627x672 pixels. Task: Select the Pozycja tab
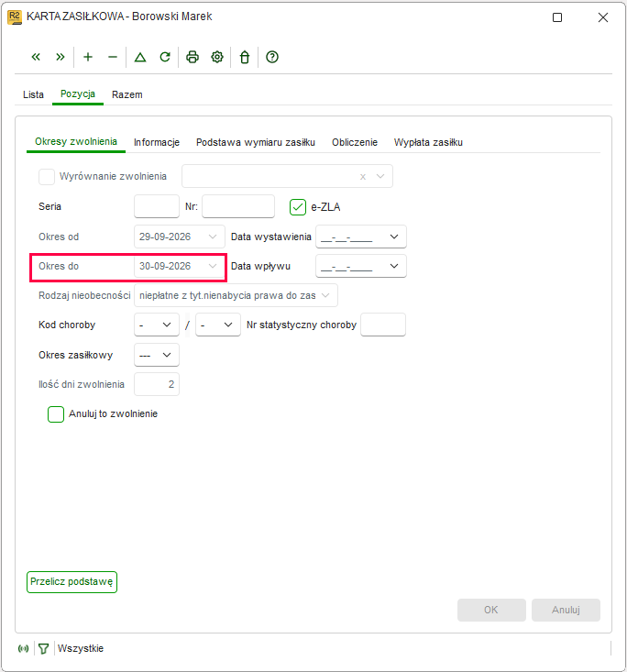point(78,94)
